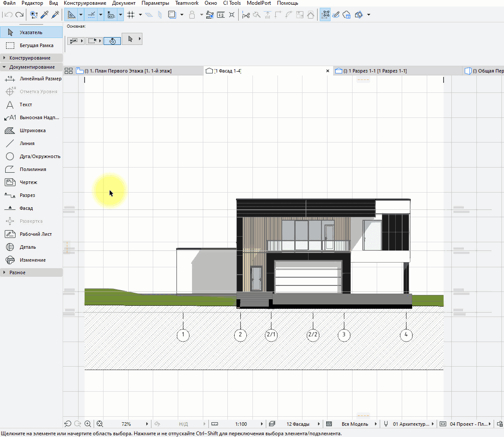This screenshot has height=437, width=504.
Task: Toggle the grid snap button
Action: pyautogui.click(x=131, y=15)
